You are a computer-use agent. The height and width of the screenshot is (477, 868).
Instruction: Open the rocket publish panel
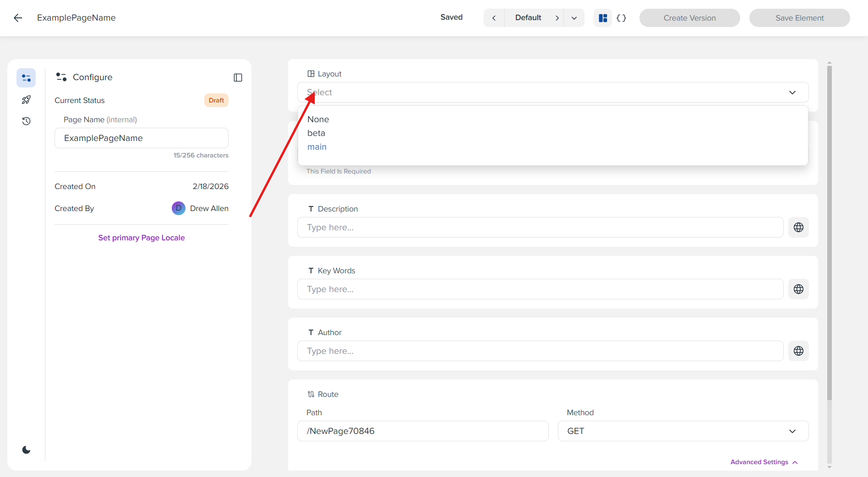(26, 99)
